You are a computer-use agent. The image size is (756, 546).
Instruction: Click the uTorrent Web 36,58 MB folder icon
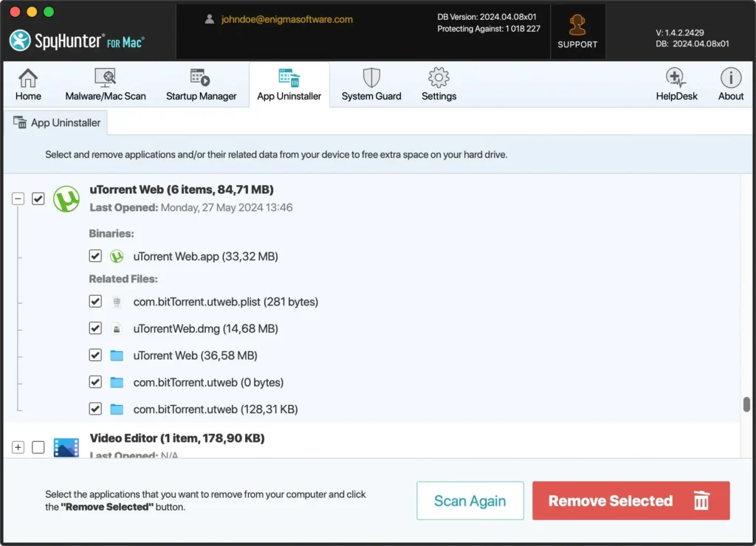click(117, 356)
